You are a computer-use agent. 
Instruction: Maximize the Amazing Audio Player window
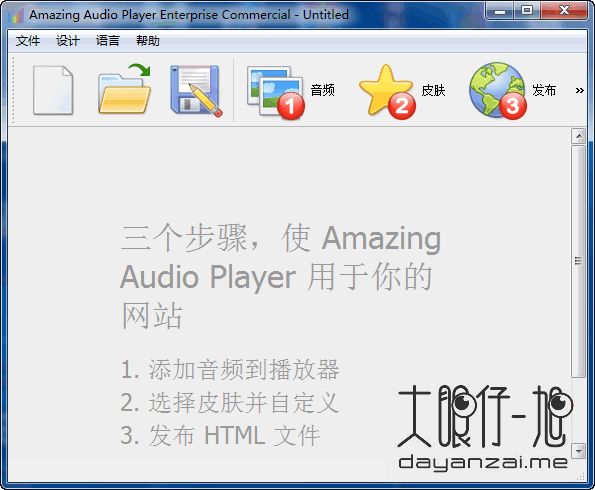pos(527,10)
